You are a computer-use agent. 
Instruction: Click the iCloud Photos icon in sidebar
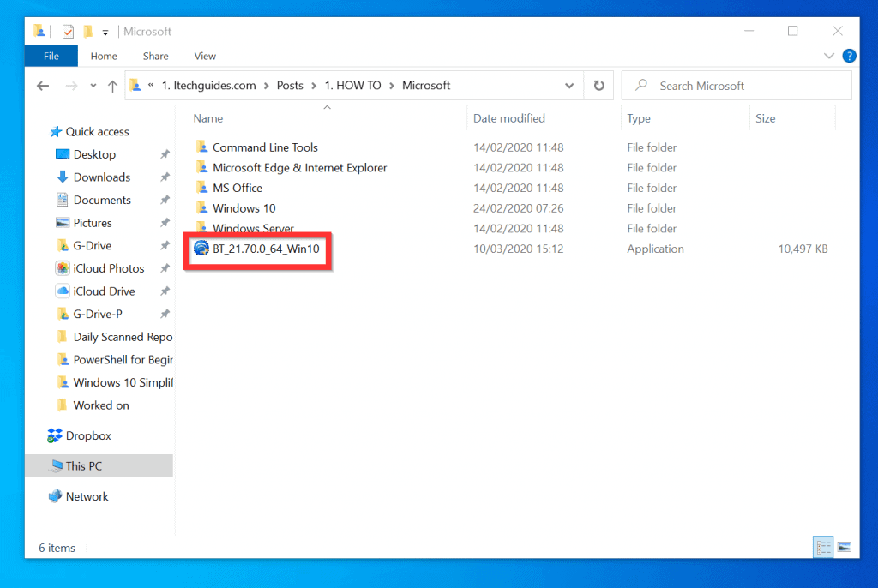62,268
